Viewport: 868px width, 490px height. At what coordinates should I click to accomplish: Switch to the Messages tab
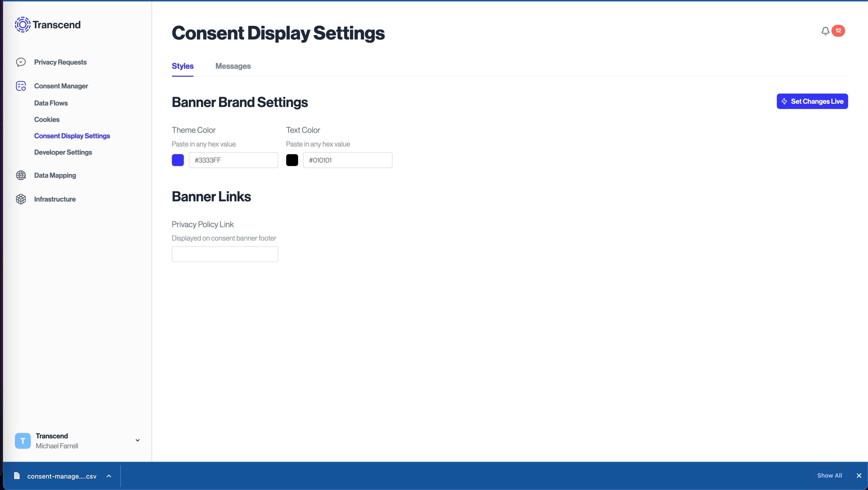coord(233,66)
